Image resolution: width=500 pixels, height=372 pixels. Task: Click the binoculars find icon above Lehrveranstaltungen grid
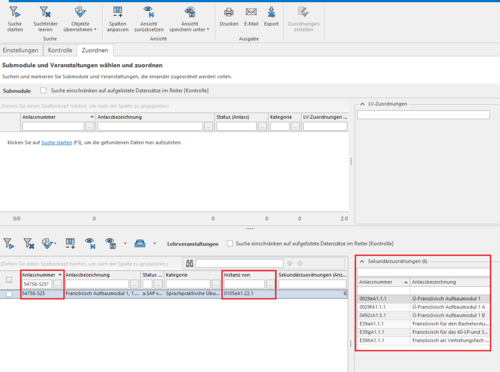coord(189,263)
